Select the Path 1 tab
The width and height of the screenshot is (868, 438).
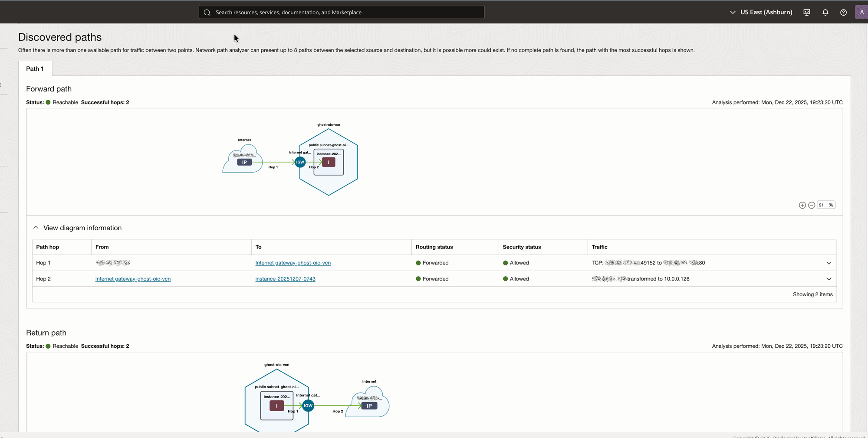point(35,69)
